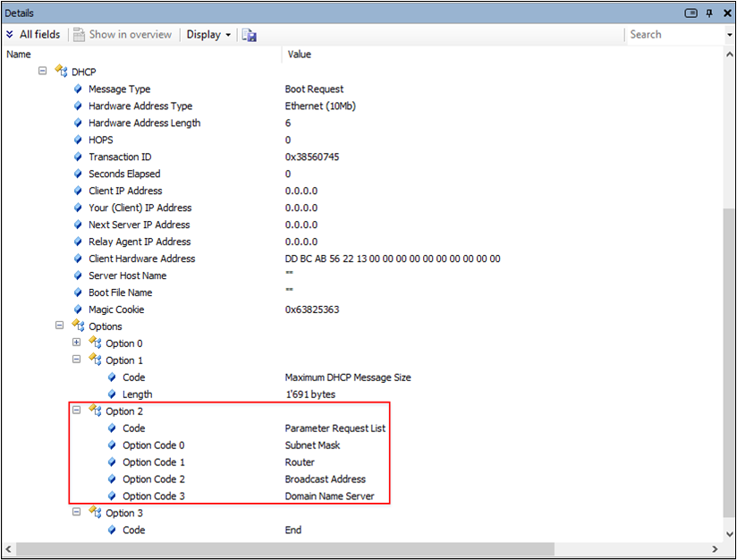The height and width of the screenshot is (560, 737).
Task: Click the Transaction ID field icon
Action: [x=78, y=157]
